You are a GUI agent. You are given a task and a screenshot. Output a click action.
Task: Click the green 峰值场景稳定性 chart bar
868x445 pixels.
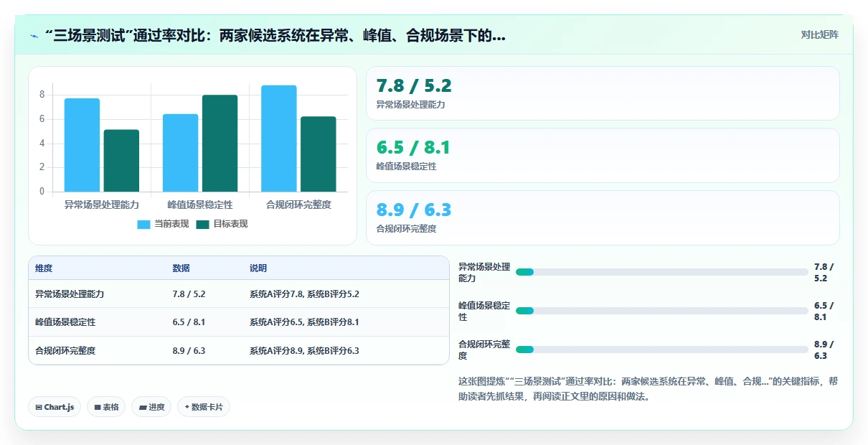[x=220, y=144]
